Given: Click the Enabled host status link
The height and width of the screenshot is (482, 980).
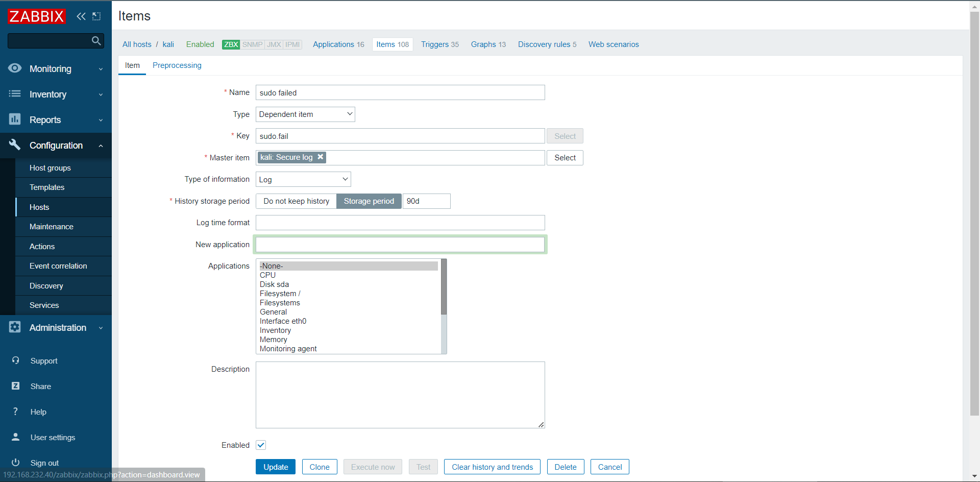Looking at the screenshot, I should tap(200, 44).
